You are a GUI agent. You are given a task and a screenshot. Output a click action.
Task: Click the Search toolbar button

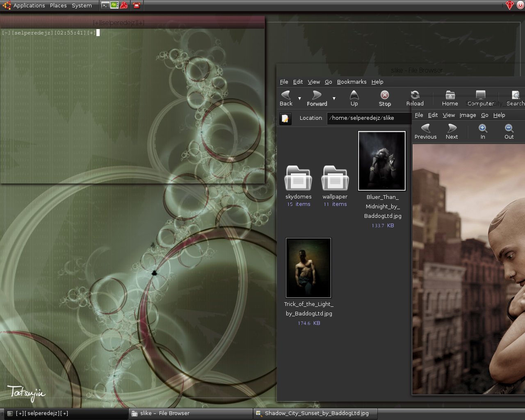pos(515,98)
